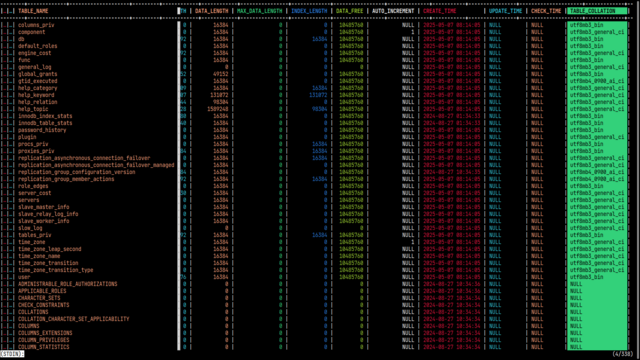This screenshot has width=640, height=360.
Task: Click the 49152 data length value
Action: (x=221, y=74)
